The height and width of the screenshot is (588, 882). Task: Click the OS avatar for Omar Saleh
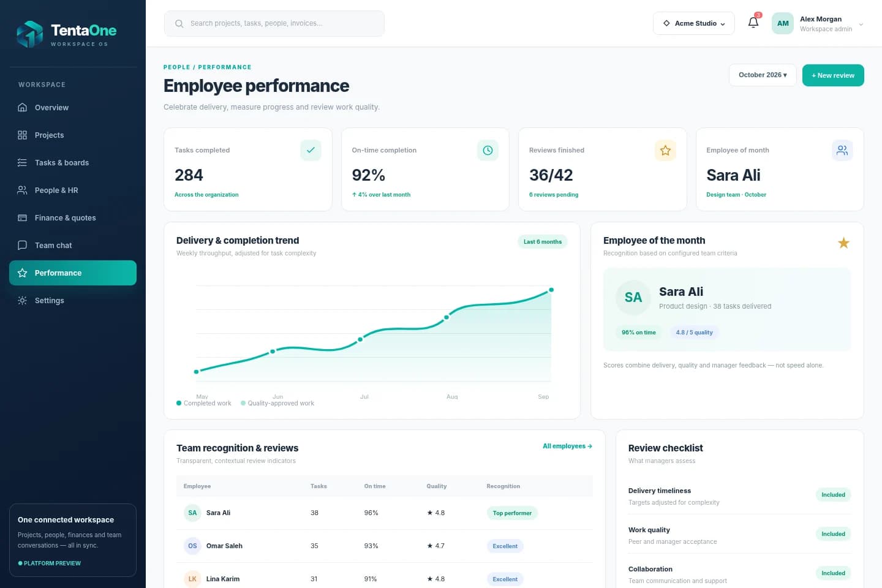192,546
